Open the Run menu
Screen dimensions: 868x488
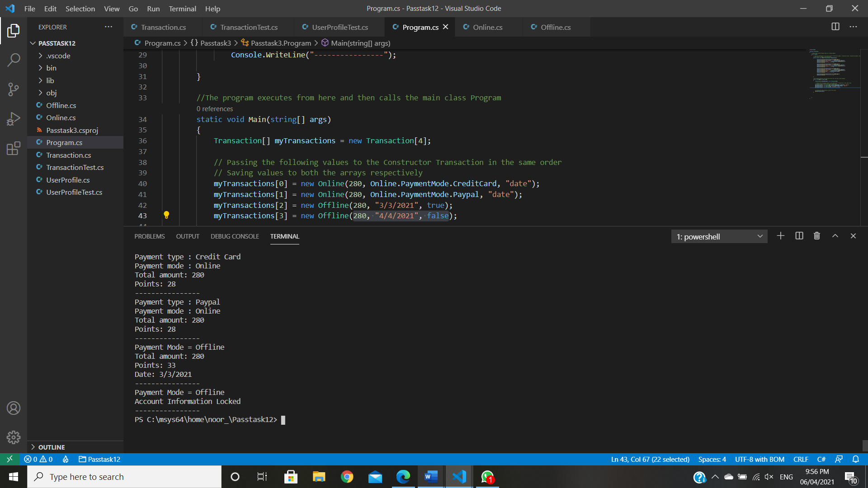pos(153,9)
